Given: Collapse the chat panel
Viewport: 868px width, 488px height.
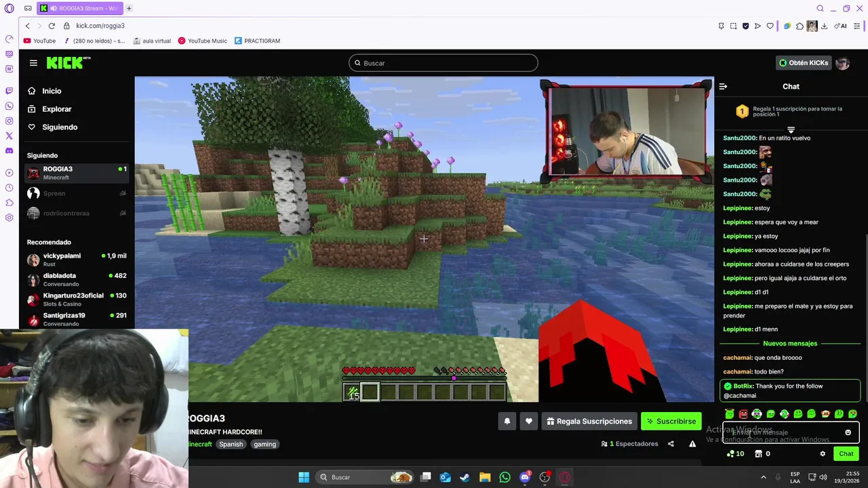Looking at the screenshot, I should [x=723, y=87].
